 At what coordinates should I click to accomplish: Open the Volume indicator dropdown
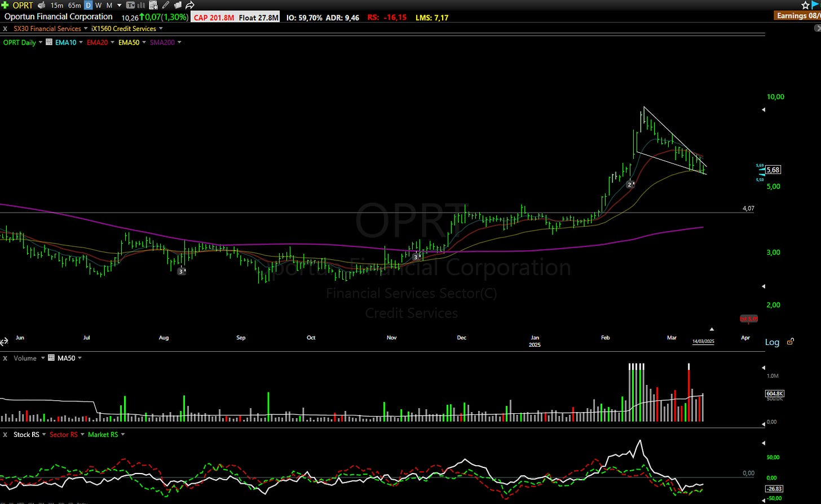click(x=42, y=358)
